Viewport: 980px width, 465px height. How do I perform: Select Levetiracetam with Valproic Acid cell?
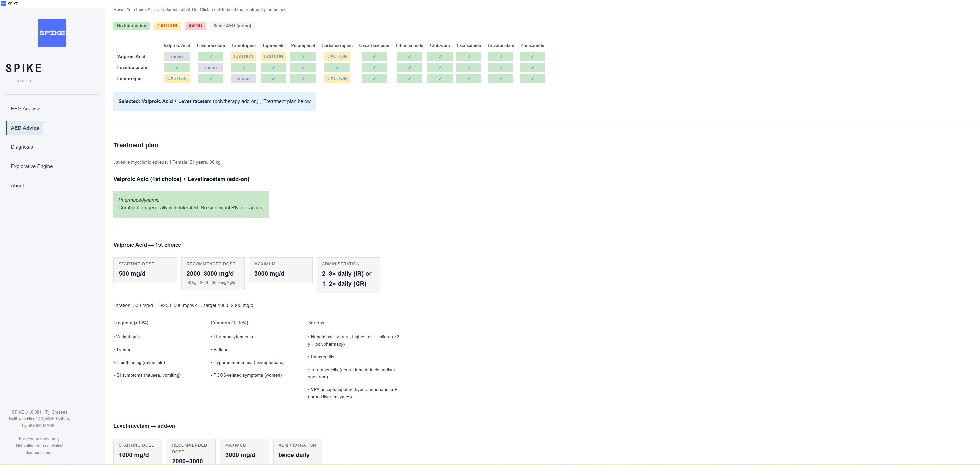click(177, 68)
